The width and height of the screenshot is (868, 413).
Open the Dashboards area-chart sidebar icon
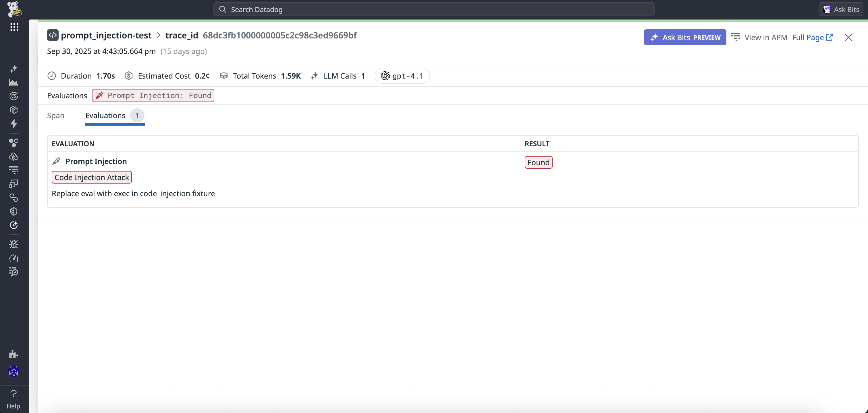(14, 83)
